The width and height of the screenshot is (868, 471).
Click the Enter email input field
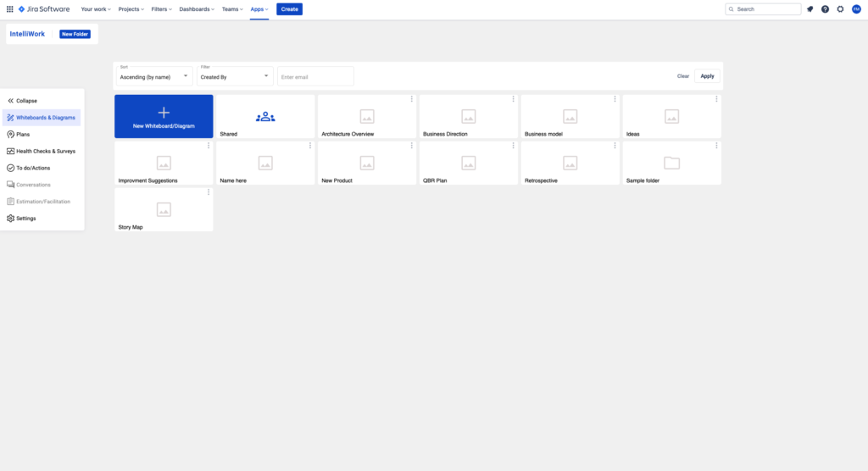(x=315, y=76)
